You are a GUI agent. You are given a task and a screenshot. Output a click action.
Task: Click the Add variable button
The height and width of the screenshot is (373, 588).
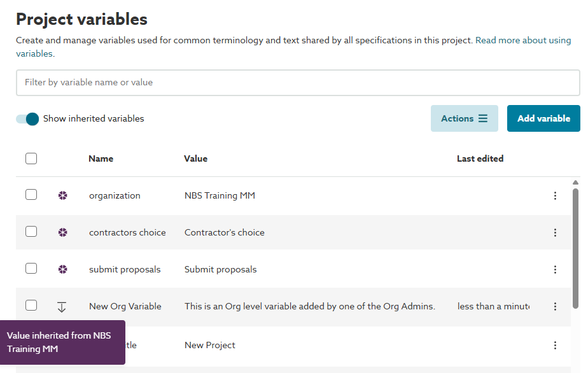[543, 118]
